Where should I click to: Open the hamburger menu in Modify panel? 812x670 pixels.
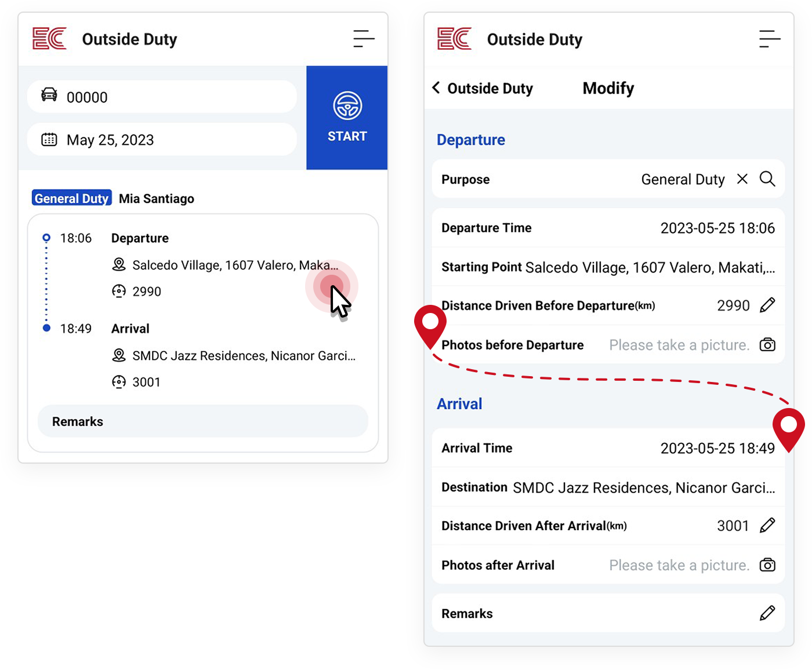point(769,39)
